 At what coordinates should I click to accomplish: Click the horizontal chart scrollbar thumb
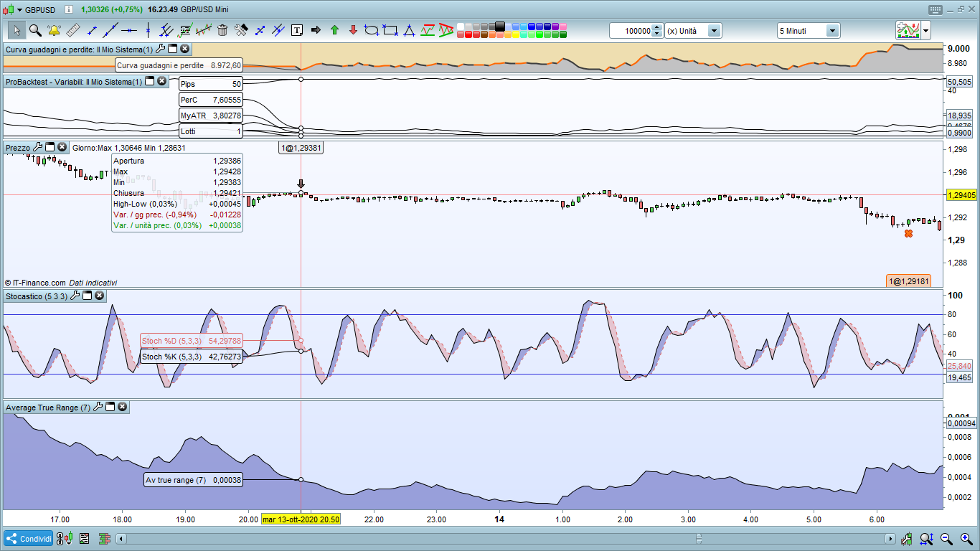tap(699, 539)
